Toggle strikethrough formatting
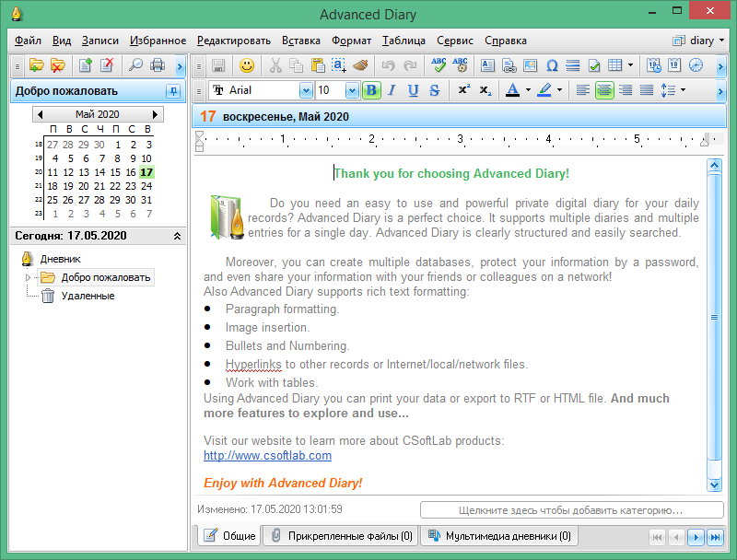The image size is (737, 560). 434,90
